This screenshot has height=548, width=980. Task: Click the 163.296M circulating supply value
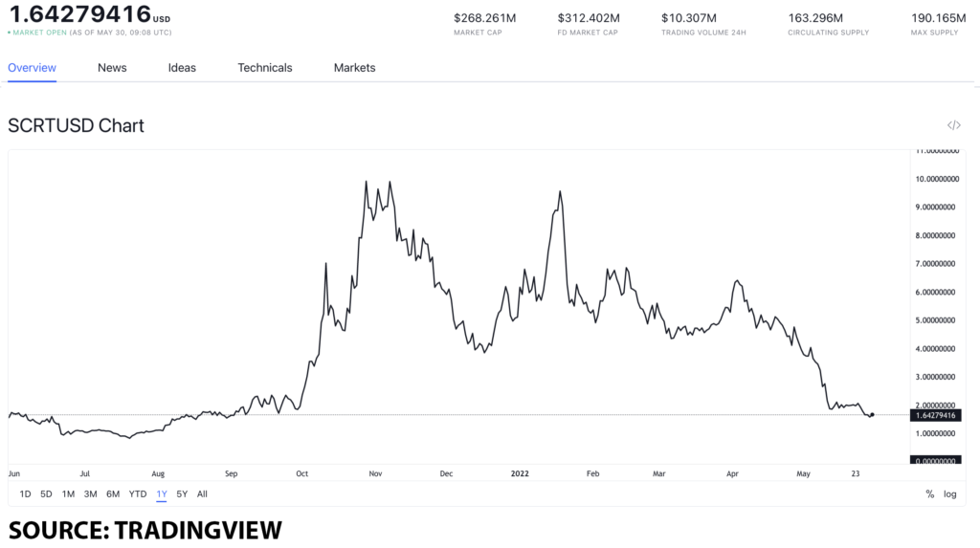[x=815, y=18]
